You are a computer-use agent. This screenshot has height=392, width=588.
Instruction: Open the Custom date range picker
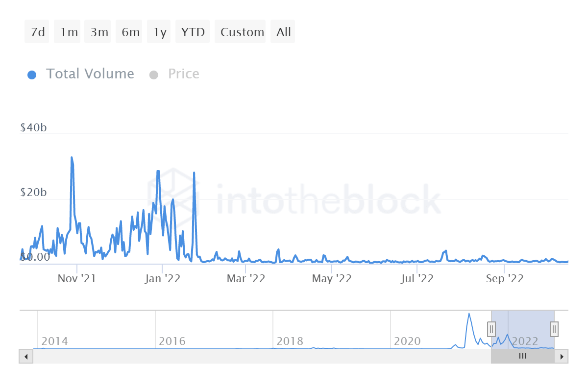242,32
